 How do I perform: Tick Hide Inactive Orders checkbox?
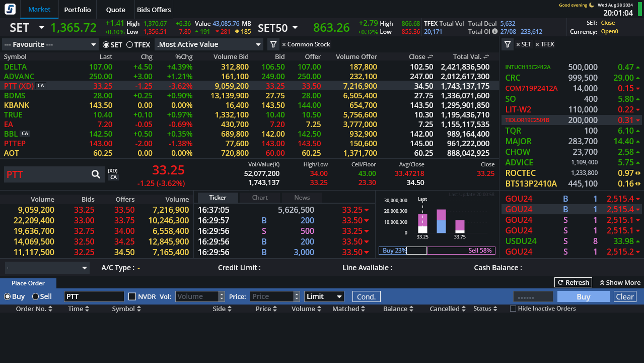pos(513,309)
